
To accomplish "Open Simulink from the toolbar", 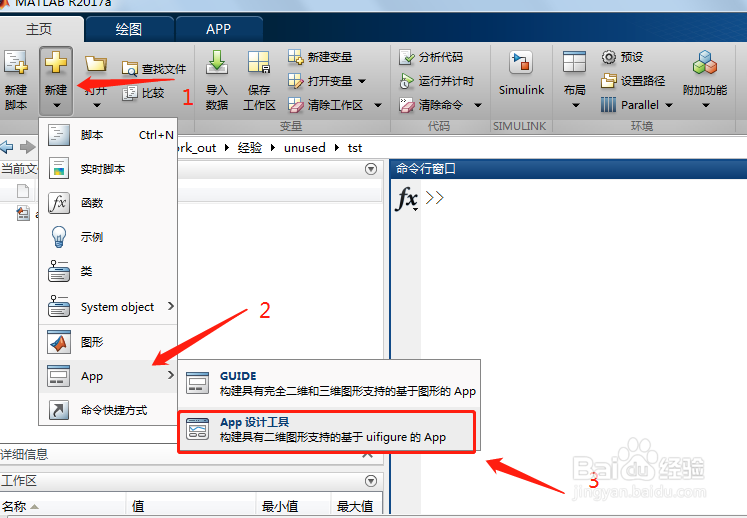I will (521, 74).
